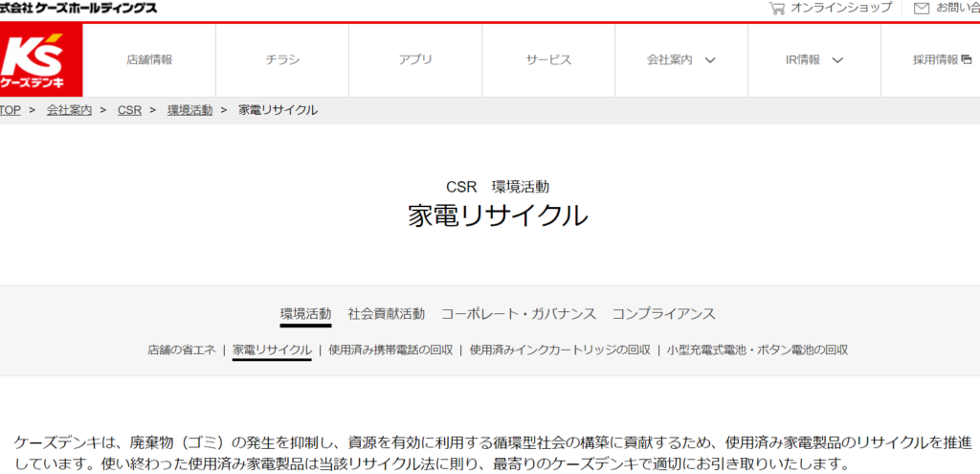Open the IR情報 navigation label
This screenshot has width=980, height=474.
point(803,60)
